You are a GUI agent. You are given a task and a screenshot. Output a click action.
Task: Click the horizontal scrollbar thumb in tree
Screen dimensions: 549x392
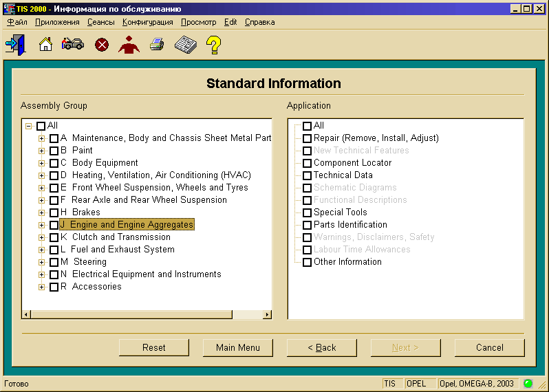pyautogui.click(x=131, y=314)
